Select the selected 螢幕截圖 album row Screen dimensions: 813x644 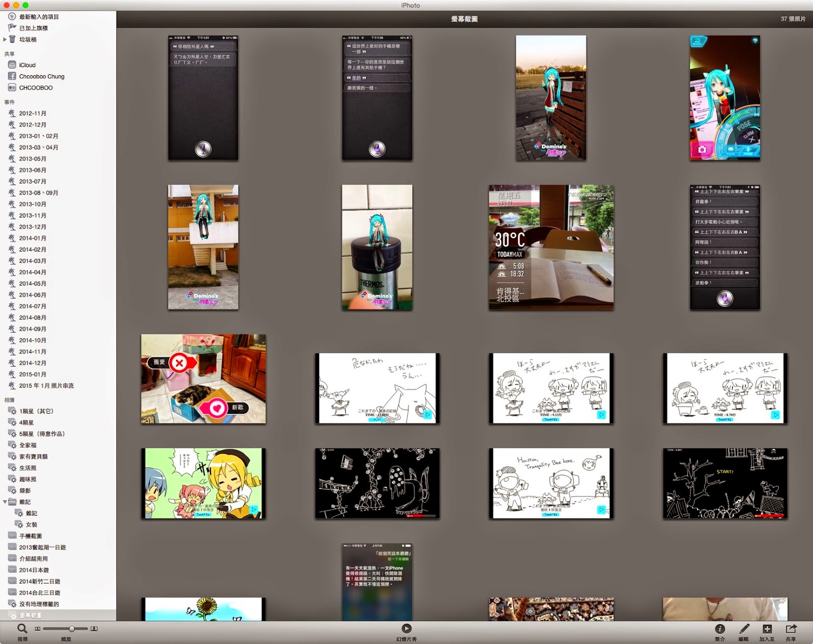(x=58, y=615)
